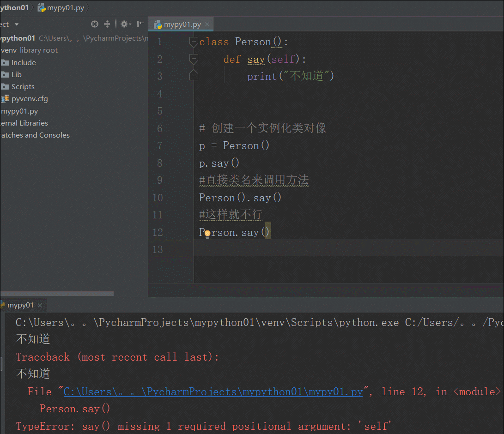This screenshot has width=504, height=434.
Task: Click the TypeError message in console
Action: pos(203,427)
